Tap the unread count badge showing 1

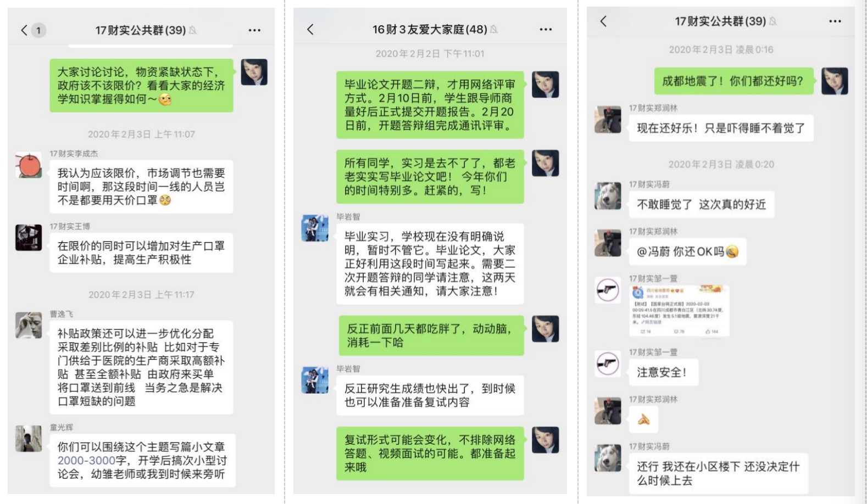pos(38,30)
